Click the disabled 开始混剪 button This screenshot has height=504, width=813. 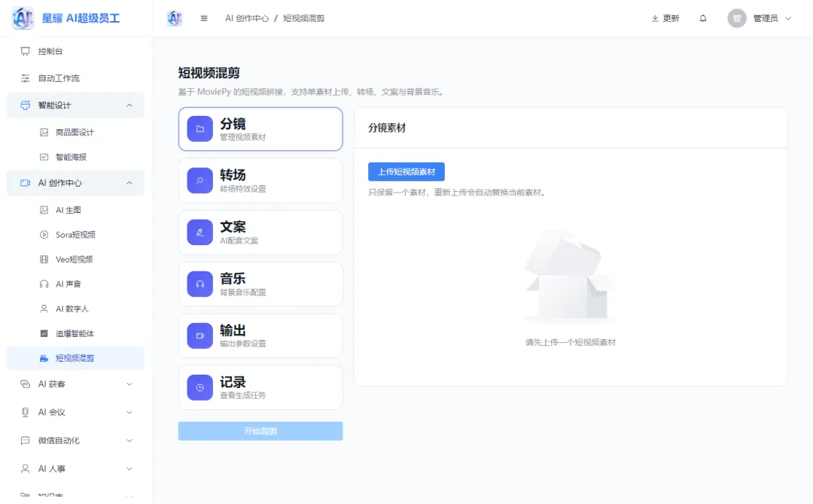(x=260, y=431)
